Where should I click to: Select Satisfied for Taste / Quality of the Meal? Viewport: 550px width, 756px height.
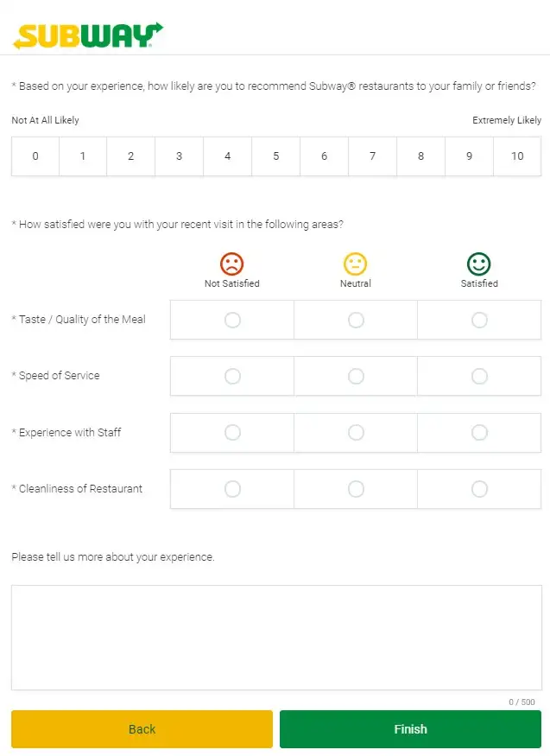click(x=479, y=320)
